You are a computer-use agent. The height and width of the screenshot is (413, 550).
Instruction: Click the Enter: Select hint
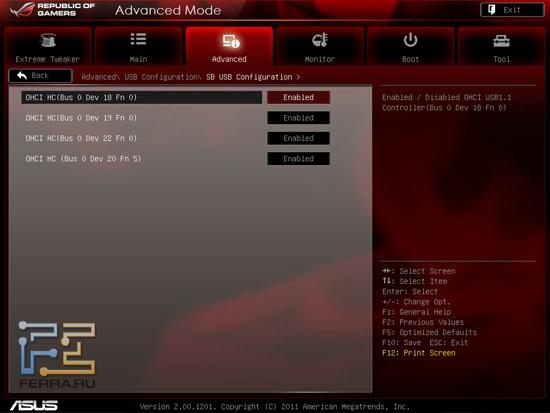[x=410, y=292]
